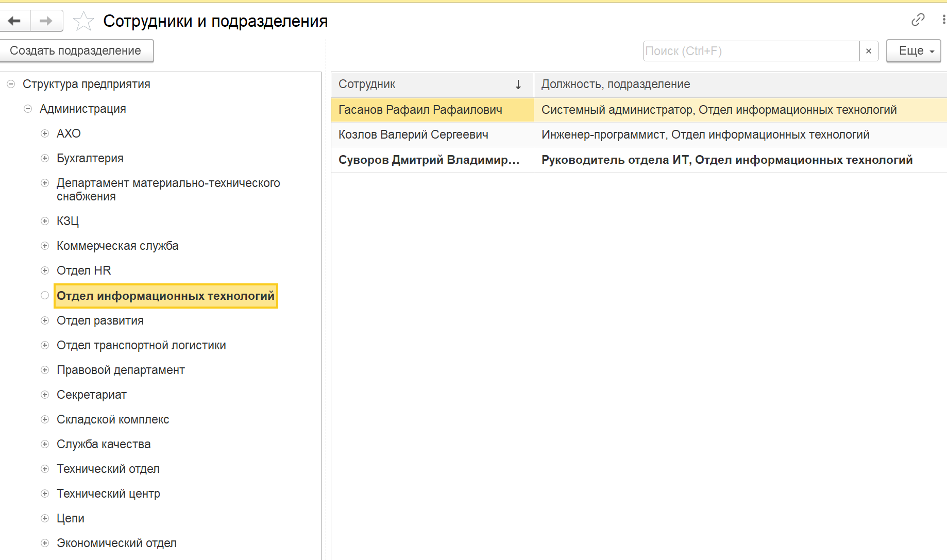The height and width of the screenshot is (560, 947).
Task: Add page to favorites with star icon
Action: (83, 21)
